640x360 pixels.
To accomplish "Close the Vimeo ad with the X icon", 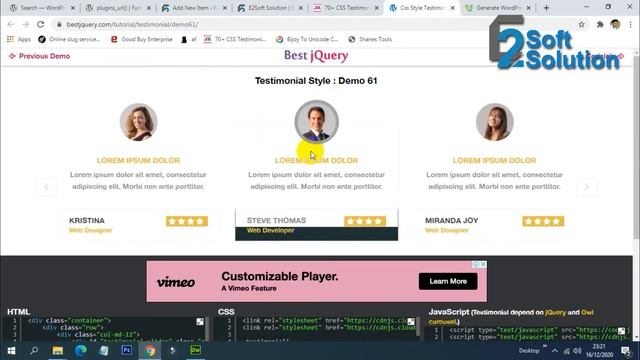I will tap(483, 264).
